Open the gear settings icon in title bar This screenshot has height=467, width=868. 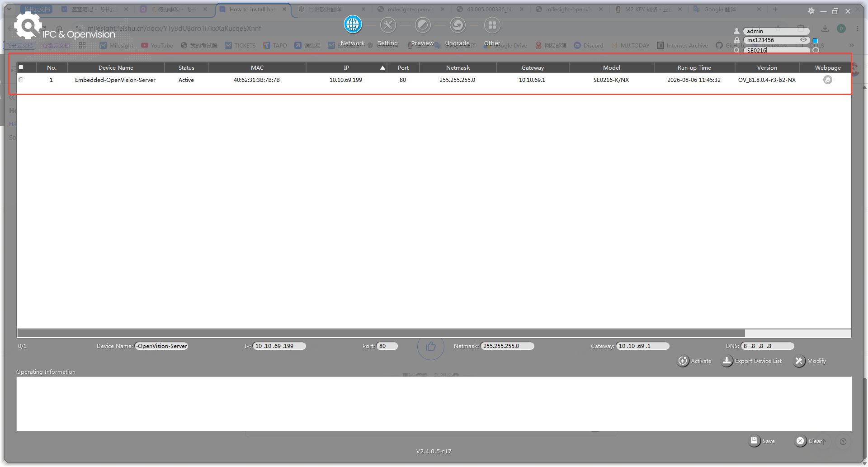[x=811, y=11]
